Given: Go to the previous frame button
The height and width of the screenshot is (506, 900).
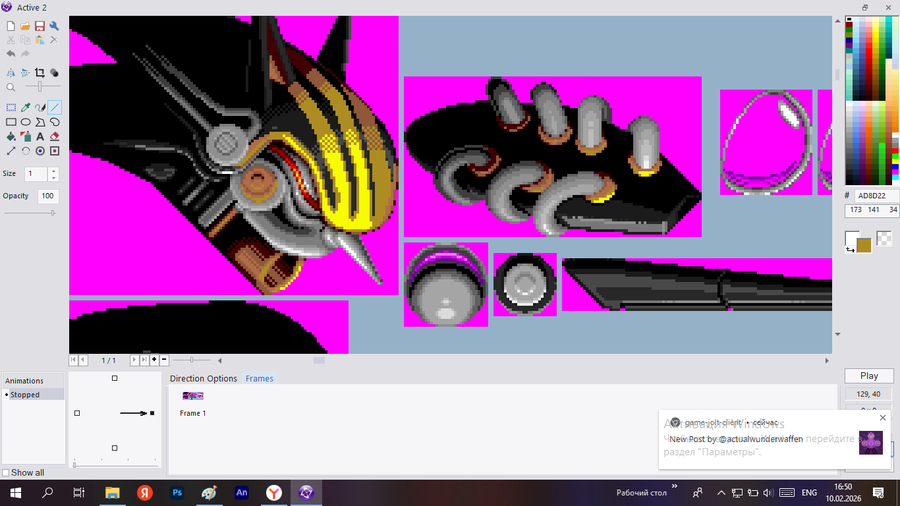Looking at the screenshot, I should pyautogui.click(x=83, y=360).
